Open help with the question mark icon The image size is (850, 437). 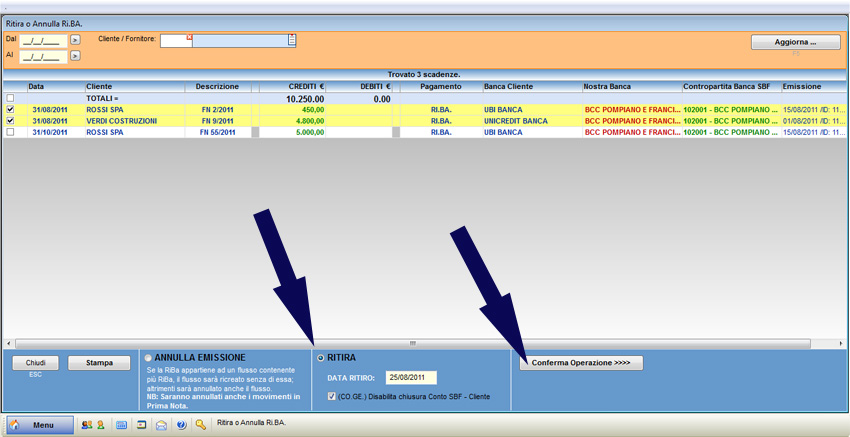[x=181, y=425]
